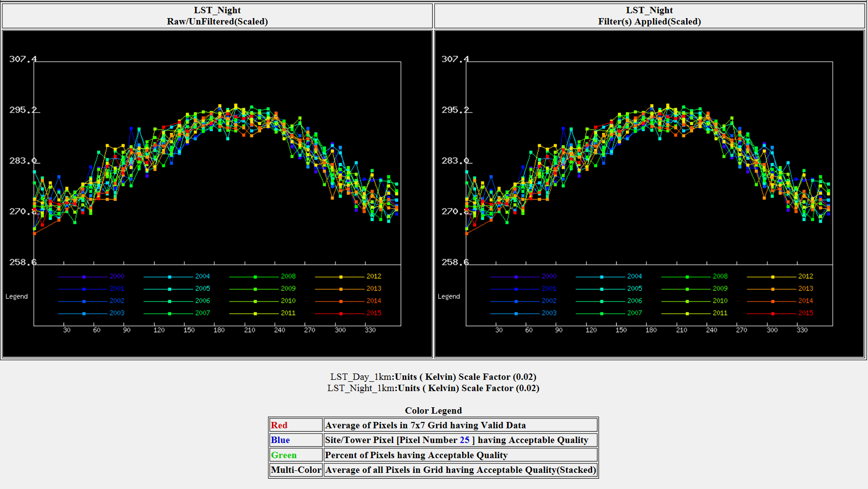Click the 307.4 axis value on left chart
Screen dimensions: 868x489
pos(22,59)
